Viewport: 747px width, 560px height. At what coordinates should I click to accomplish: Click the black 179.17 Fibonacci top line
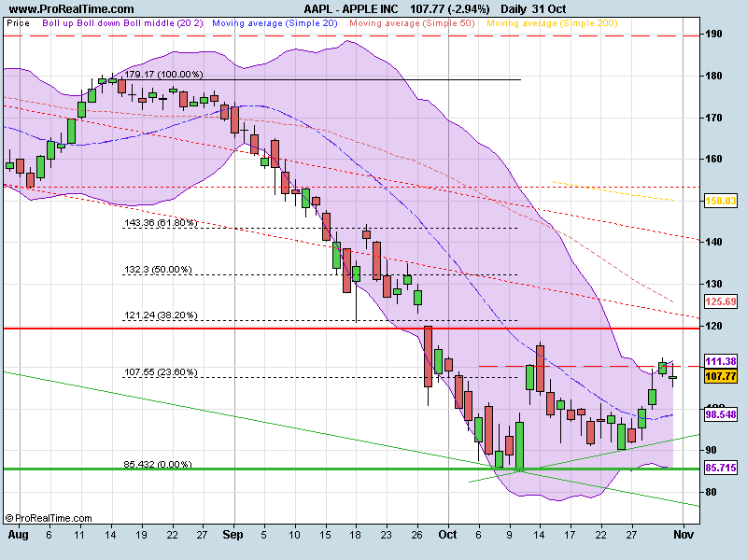click(x=321, y=79)
